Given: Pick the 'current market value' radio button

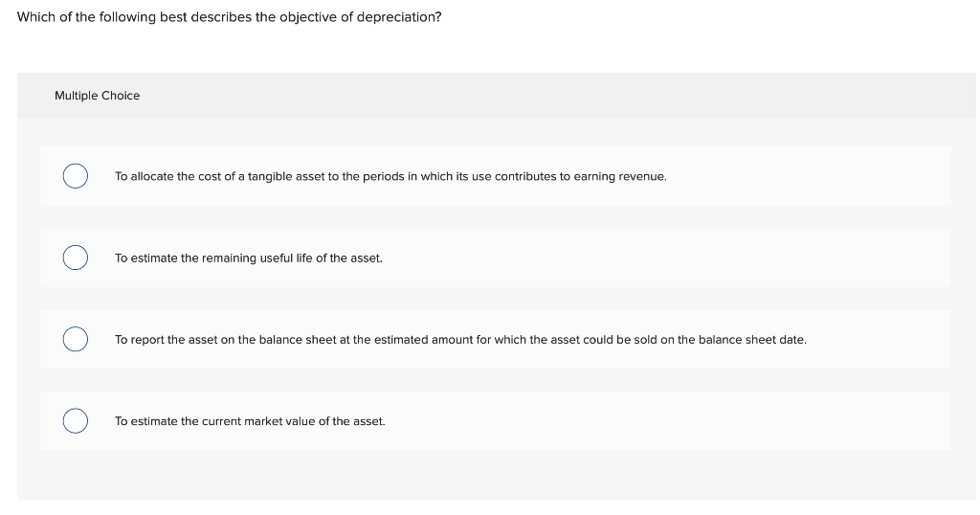Looking at the screenshot, I should pyautogui.click(x=75, y=420).
